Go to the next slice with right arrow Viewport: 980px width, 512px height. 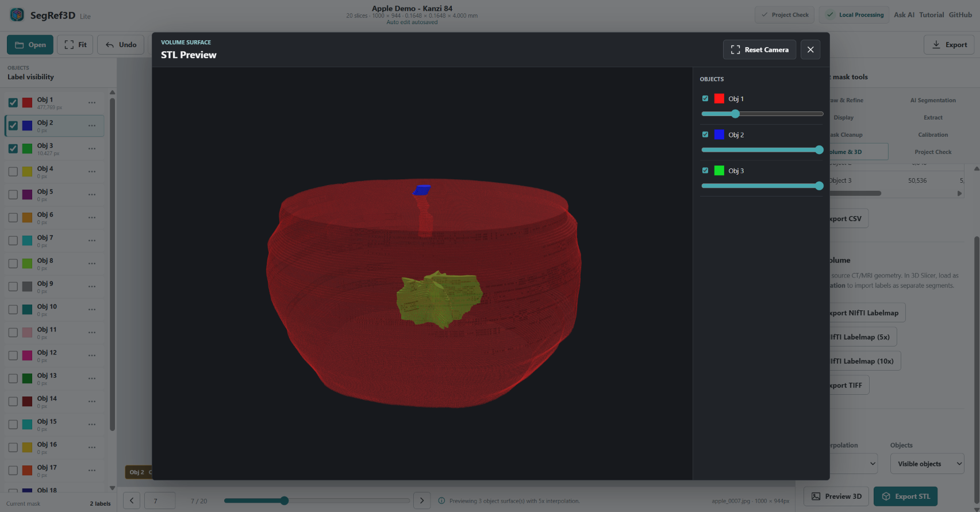click(422, 501)
